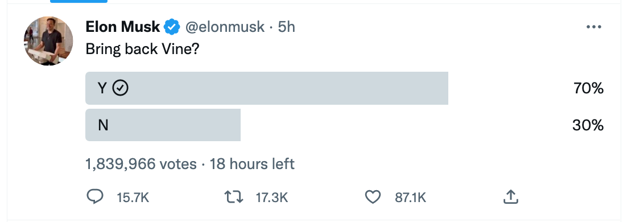Click the 15.7K replies count

[133, 198]
